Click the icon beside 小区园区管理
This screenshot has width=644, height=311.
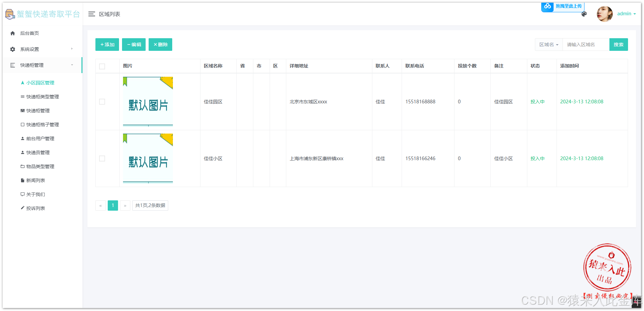coord(23,83)
